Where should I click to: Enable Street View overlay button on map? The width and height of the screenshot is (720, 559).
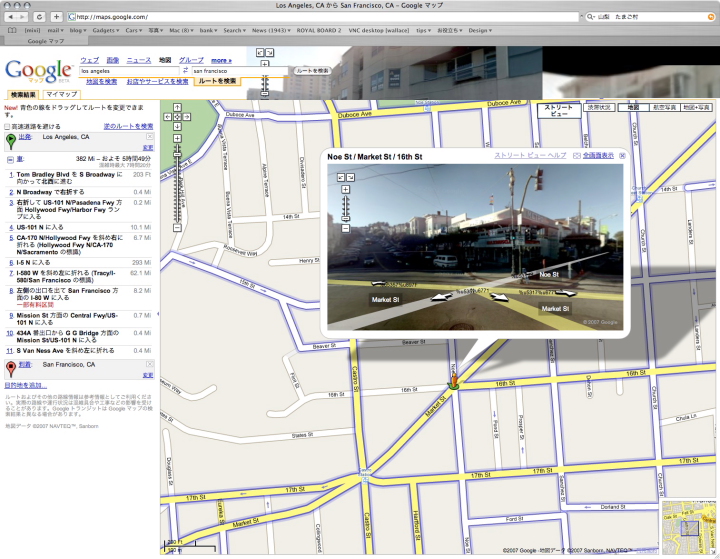pyautogui.click(x=559, y=110)
